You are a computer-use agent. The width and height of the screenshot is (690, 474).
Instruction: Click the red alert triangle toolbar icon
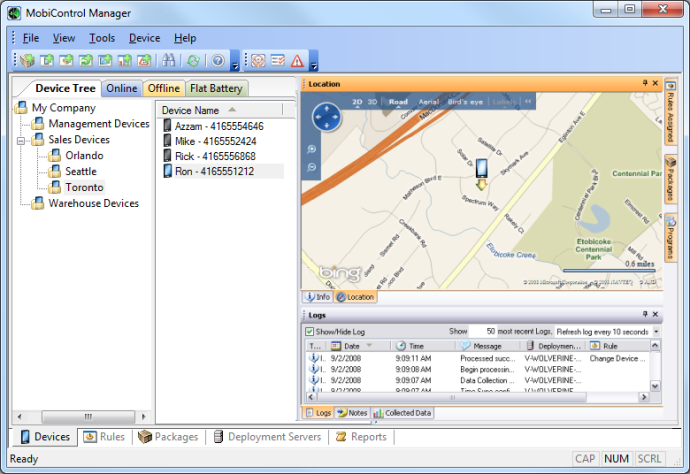coord(297,60)
